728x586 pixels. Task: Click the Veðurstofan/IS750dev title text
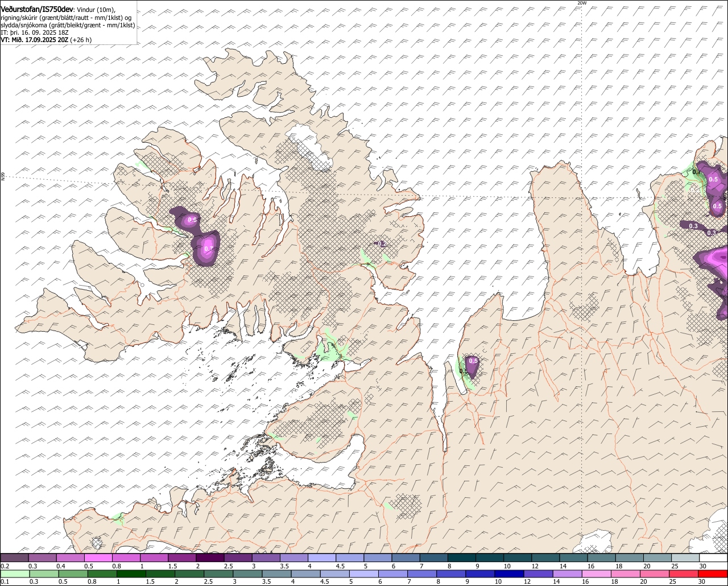(37, 9)
